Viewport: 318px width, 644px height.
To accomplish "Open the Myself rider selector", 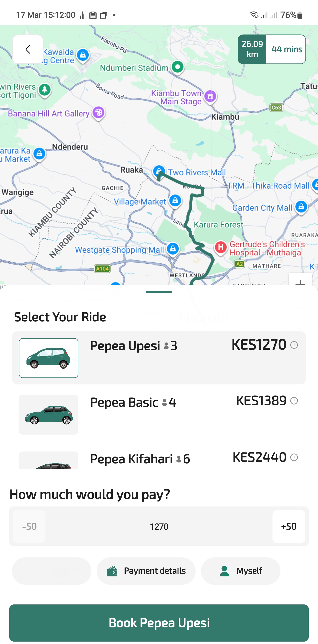I will (x=240, y=571).
